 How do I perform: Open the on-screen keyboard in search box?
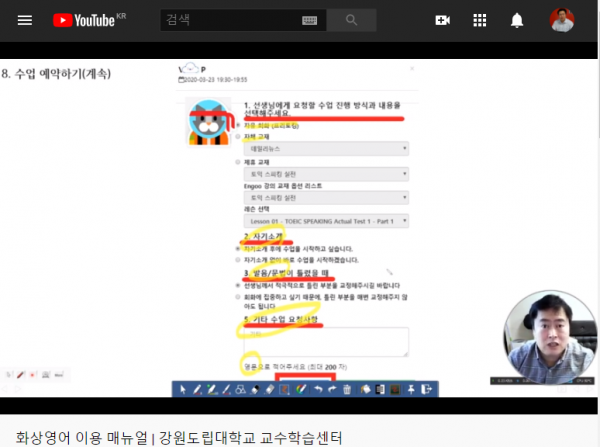coord(309,20)
